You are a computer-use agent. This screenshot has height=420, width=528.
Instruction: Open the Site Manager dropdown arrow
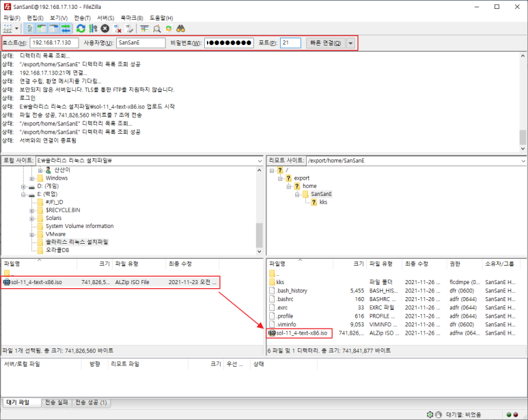17,29
